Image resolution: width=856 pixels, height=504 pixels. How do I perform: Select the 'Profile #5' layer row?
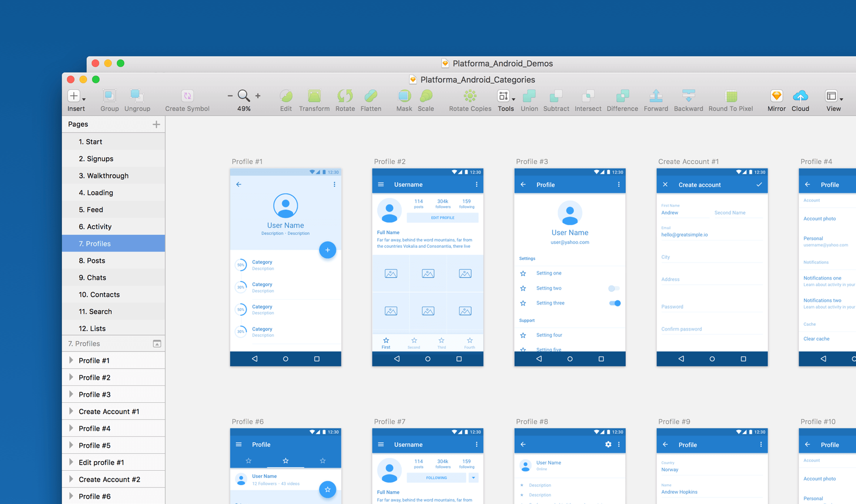tap(113, 445)
